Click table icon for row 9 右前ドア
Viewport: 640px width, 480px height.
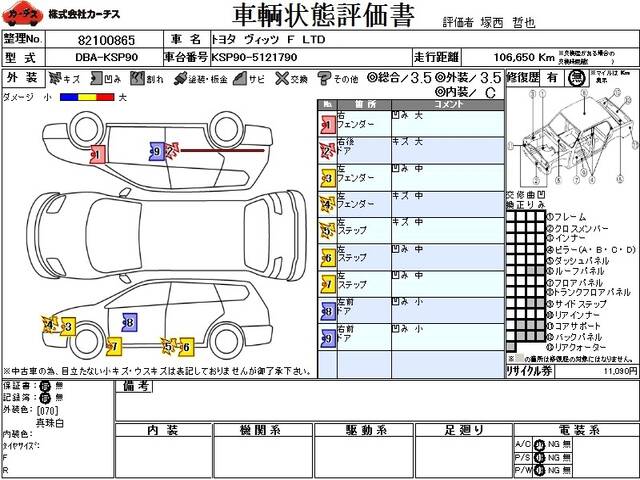coord(328,338)
